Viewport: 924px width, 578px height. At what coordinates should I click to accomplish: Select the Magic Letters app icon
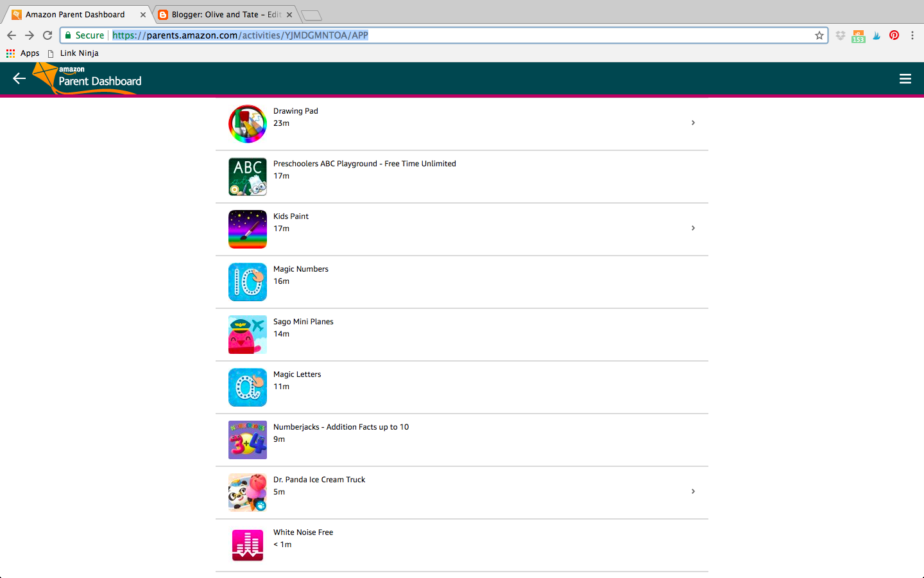248,387
